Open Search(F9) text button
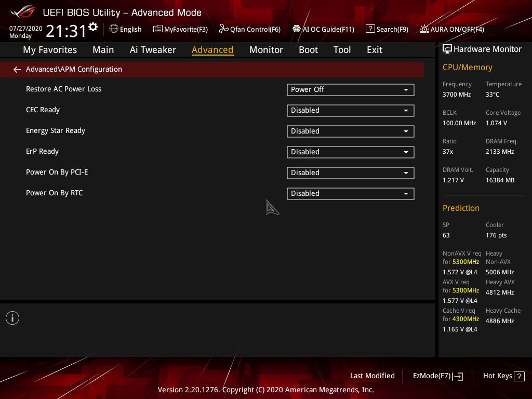This screenshot has height=399, width=532. (392, 29)
